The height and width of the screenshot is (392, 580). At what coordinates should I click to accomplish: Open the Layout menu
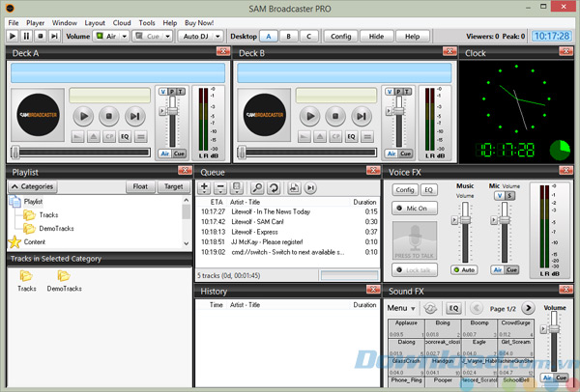coord(95,23)
